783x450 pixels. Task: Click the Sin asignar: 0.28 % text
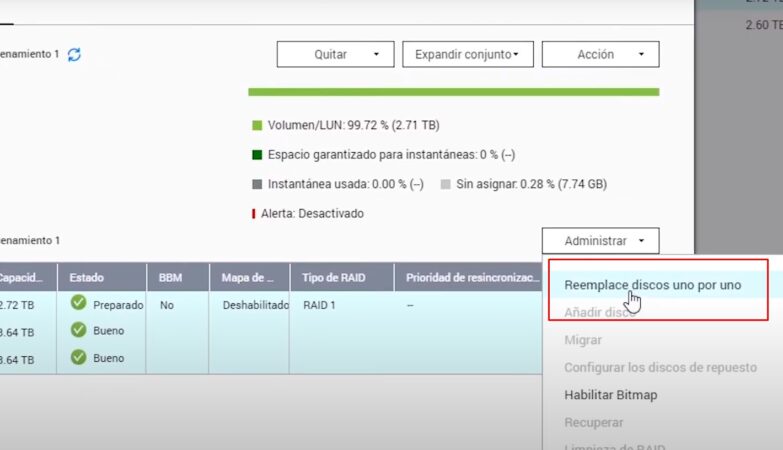click(x=531, y=184)
